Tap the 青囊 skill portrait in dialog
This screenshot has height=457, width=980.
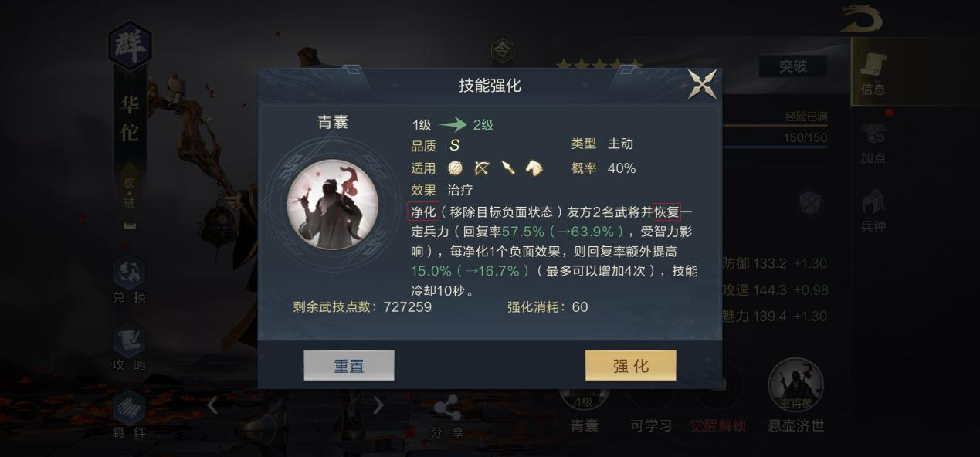pyautogui.click(x=333, y=204)
